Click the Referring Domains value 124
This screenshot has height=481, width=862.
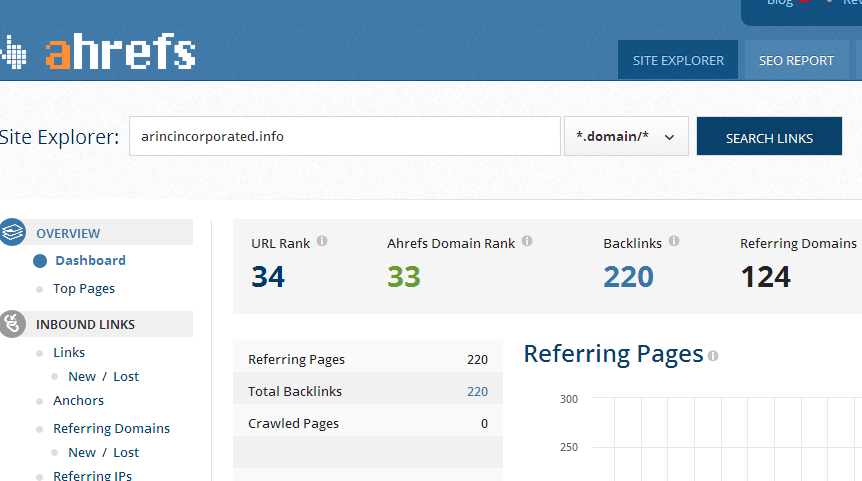[x=765, y=277]
